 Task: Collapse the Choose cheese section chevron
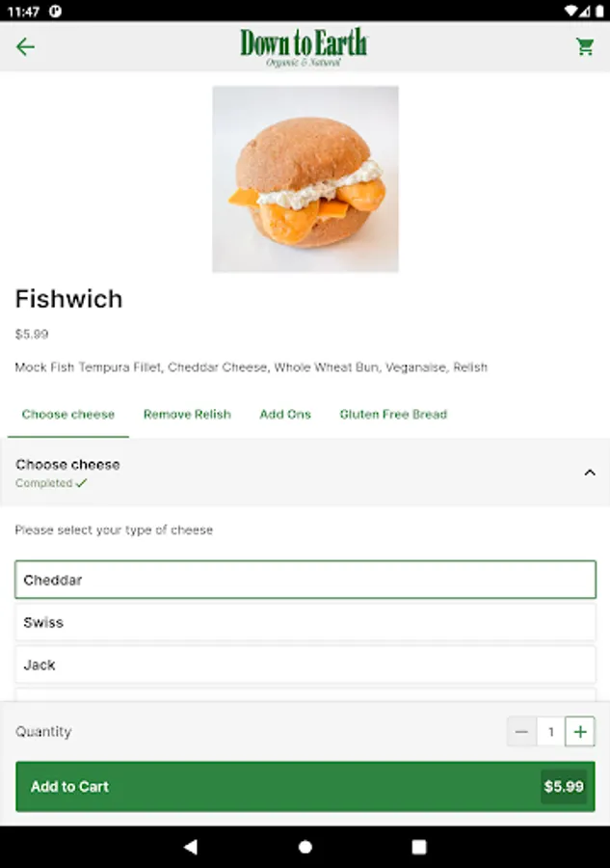pyautogui.click(x=590, y=473)
